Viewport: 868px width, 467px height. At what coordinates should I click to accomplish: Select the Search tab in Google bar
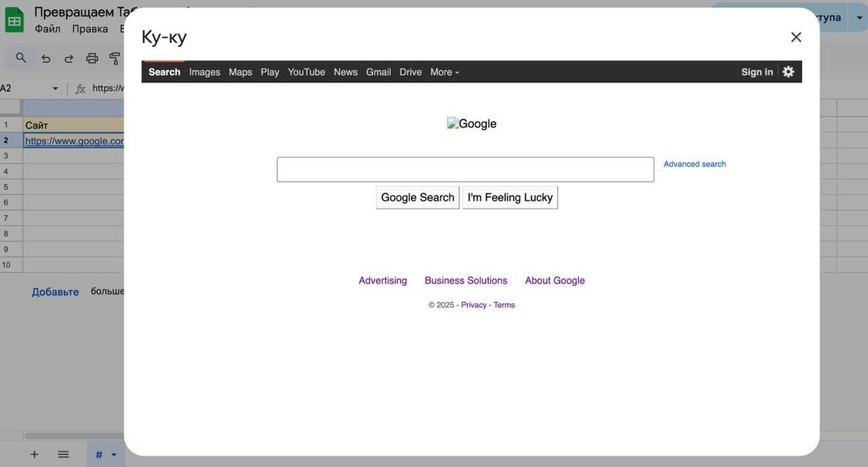pyautogui.click(x=164, y=72)
